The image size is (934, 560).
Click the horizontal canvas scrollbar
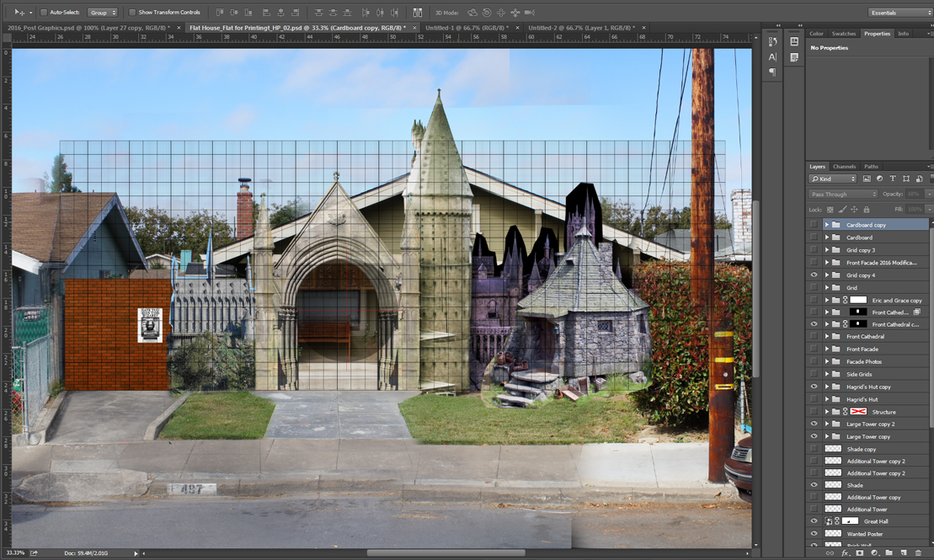click(x=446, y=553)
